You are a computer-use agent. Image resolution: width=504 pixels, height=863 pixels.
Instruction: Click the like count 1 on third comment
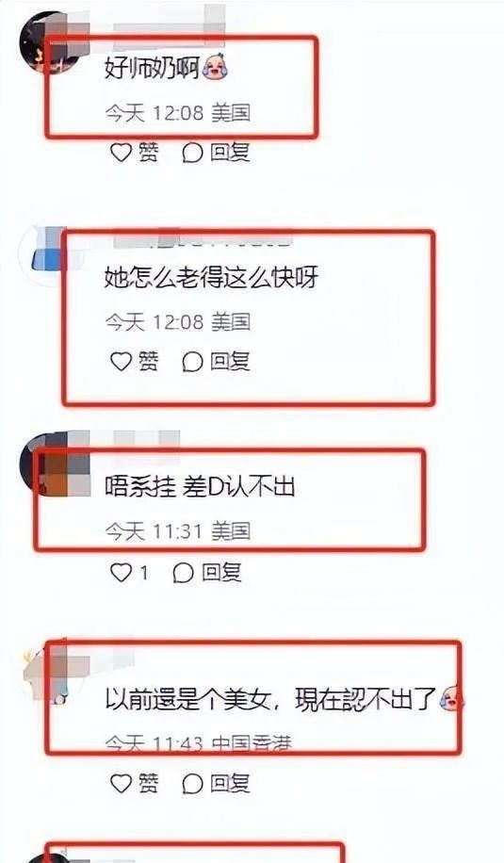[143, 574]
